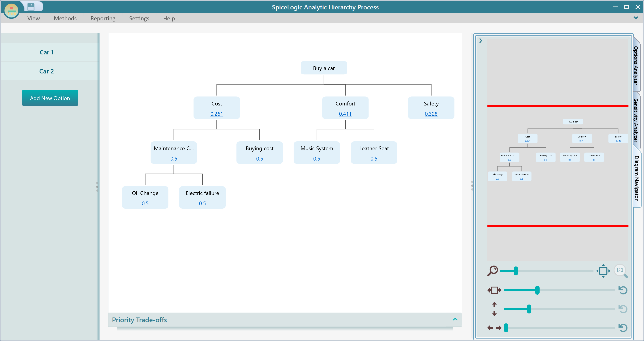Click the horizontal offset slider handle
This screenshot has height=341, width=644.
(x=506, y=328)
